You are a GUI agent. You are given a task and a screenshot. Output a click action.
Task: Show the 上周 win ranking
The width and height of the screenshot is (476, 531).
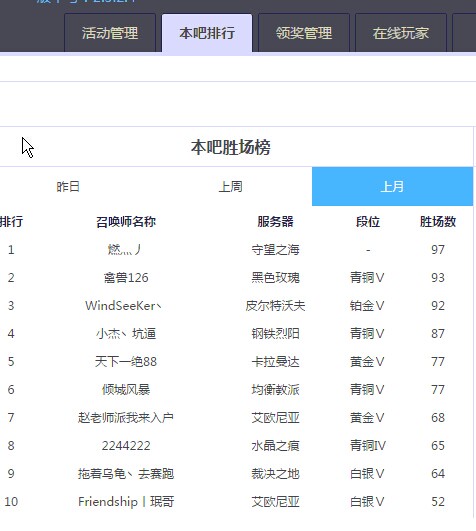click(x=230, y=187)
